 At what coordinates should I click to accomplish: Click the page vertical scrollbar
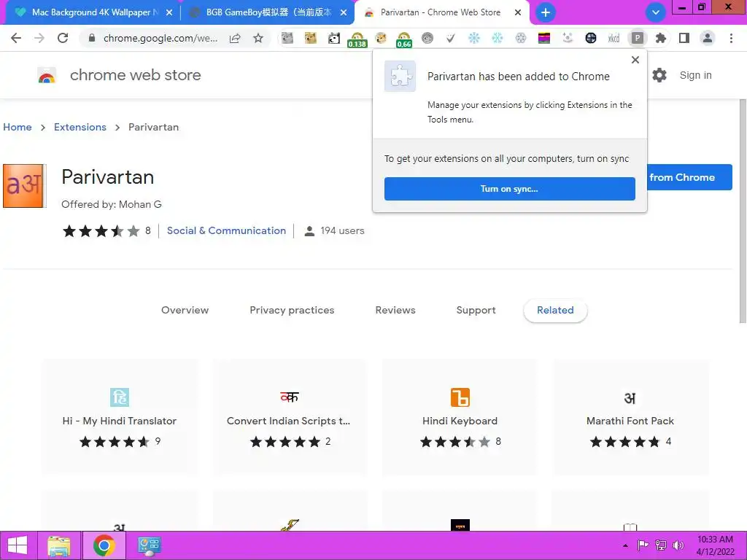[742, 211]
